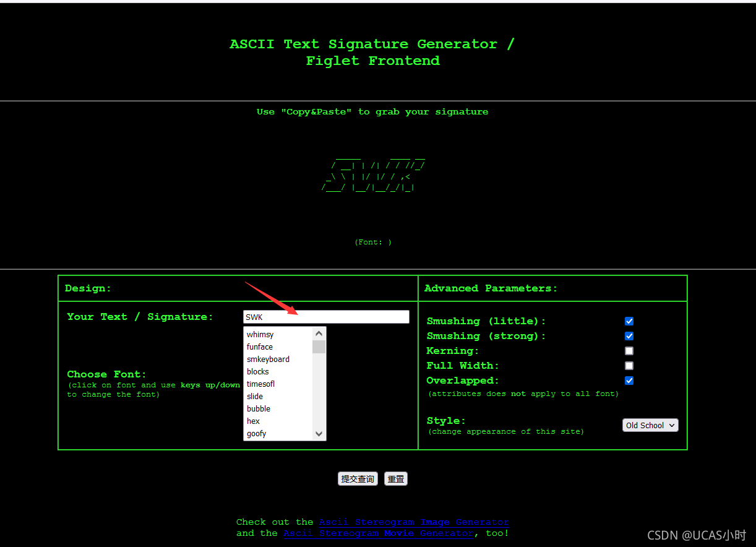Viewport: 756px width, 547px height.
Task: Open the Old School style dropdown
Action: coord(650,425)
